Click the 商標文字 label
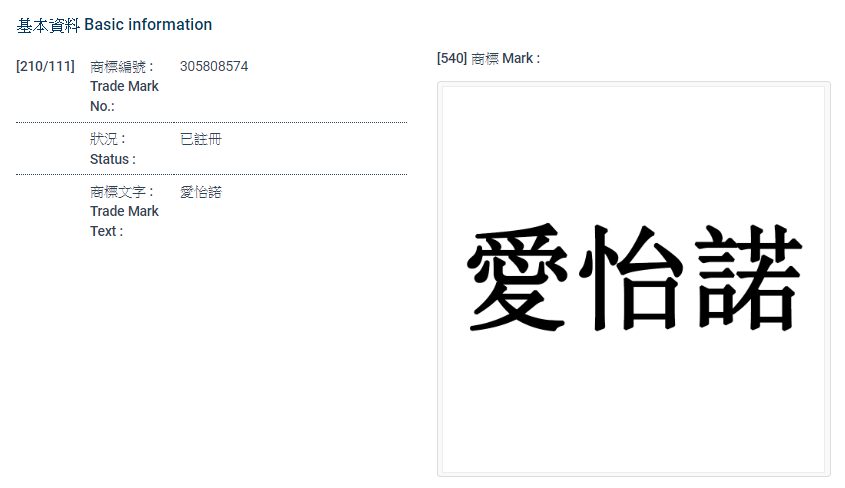Screen dimensions: 845x488 (x=121, y=192)
